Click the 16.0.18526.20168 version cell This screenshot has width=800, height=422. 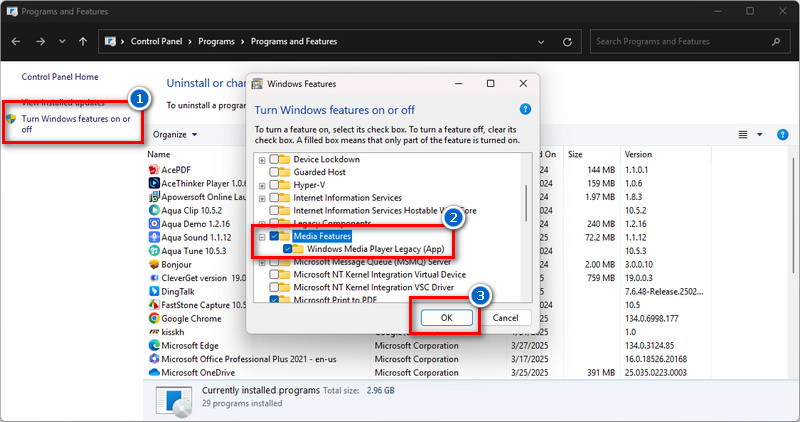pos(656,359)
